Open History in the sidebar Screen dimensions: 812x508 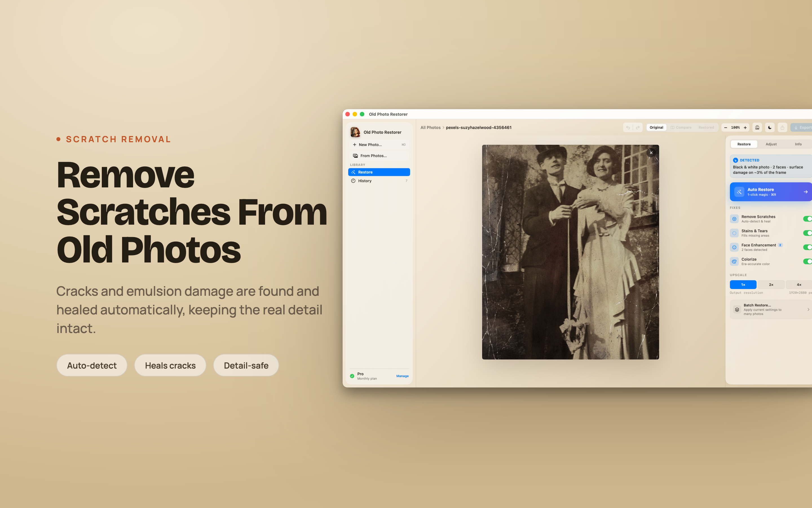[x=379, y=181]
